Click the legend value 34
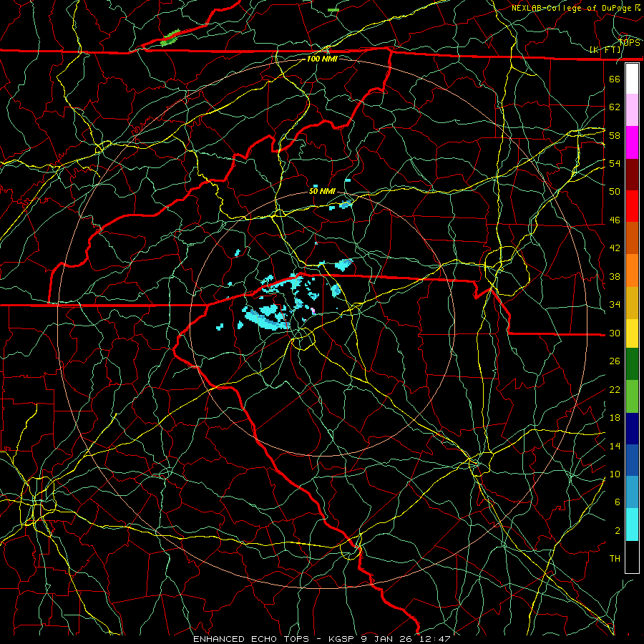644x644 pixels. coord(615,305)
